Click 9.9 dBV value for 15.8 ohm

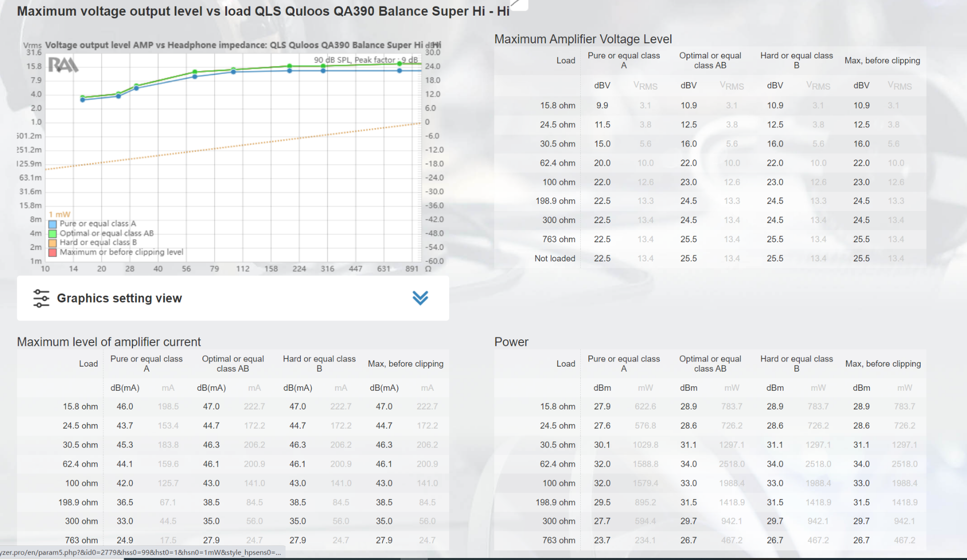click(x=602, y=106)
